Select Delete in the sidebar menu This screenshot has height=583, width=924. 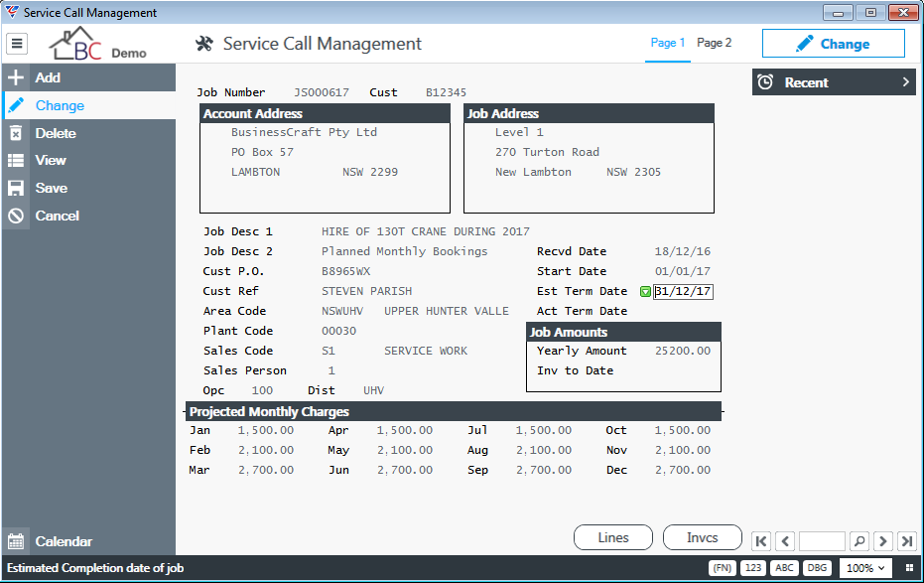[88, 133]
